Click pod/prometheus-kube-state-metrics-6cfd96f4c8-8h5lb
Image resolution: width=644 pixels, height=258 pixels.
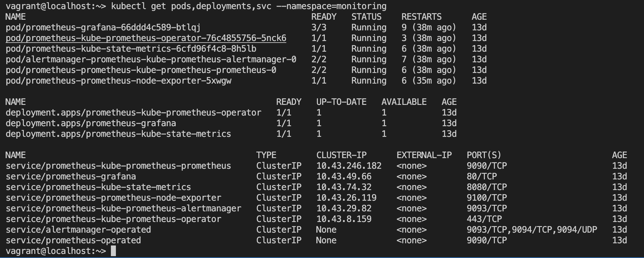point(131,49)
